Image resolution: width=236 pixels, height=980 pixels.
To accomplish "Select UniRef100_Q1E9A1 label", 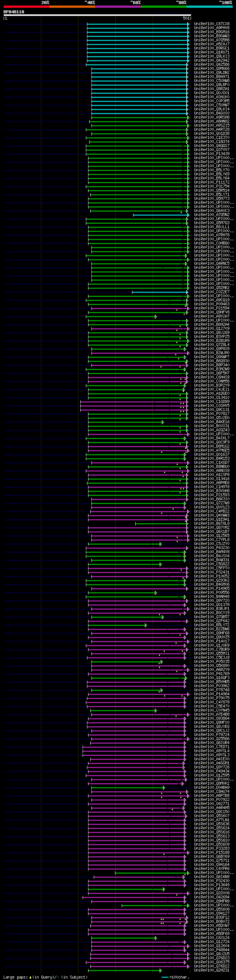I will click(x=212, y=519).
